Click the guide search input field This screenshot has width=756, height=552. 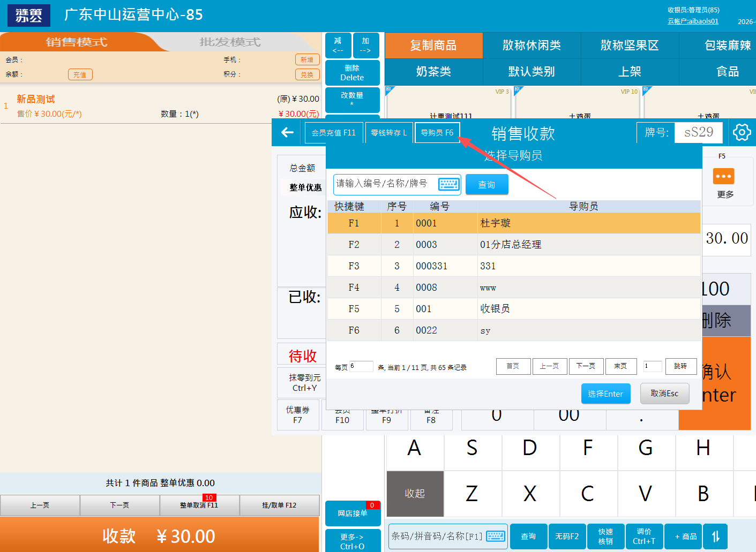pyautogui.click(x=385, y=184)
